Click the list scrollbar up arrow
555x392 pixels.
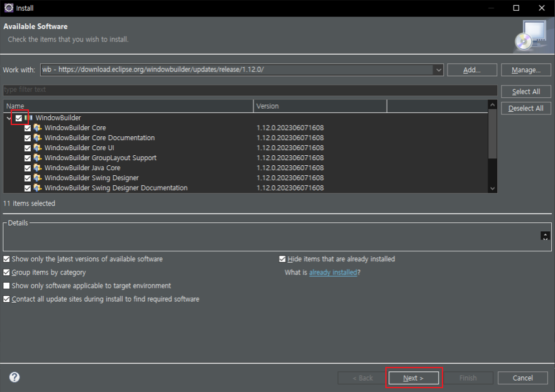492,105
